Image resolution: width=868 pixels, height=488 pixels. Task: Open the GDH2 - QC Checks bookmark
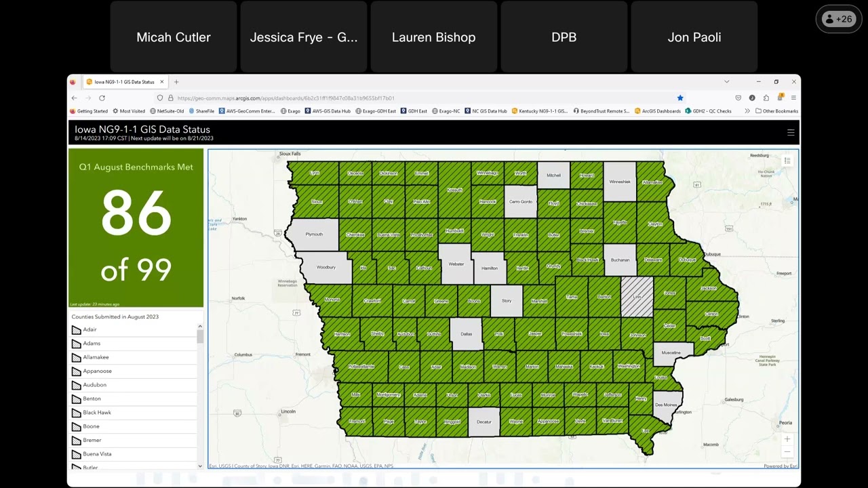coord(709,111)
